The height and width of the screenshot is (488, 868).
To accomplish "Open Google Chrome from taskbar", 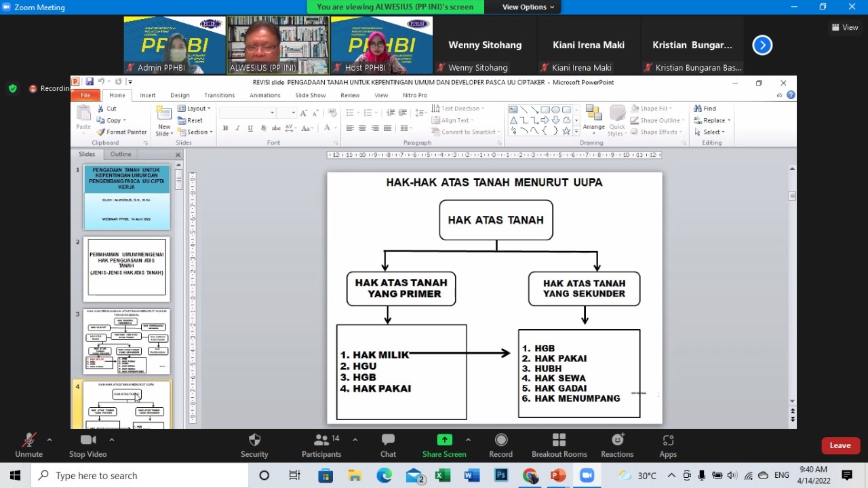I will click(530, 475).
